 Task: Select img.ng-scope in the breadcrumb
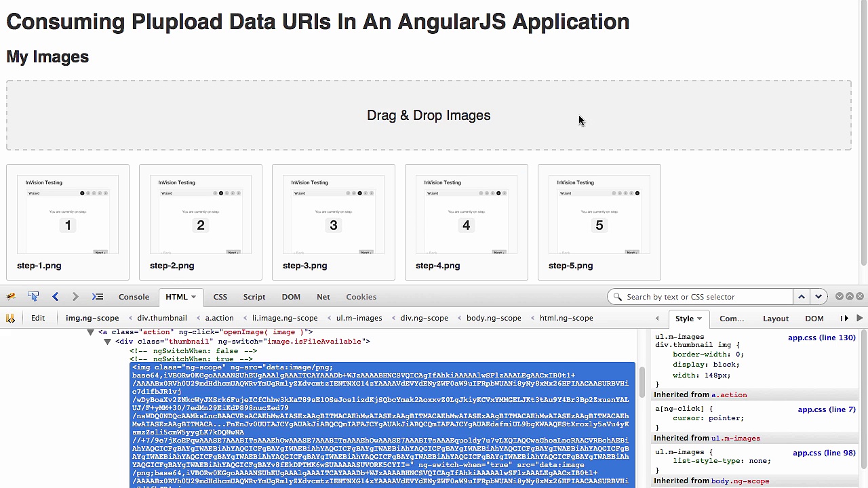pos(92,318)
